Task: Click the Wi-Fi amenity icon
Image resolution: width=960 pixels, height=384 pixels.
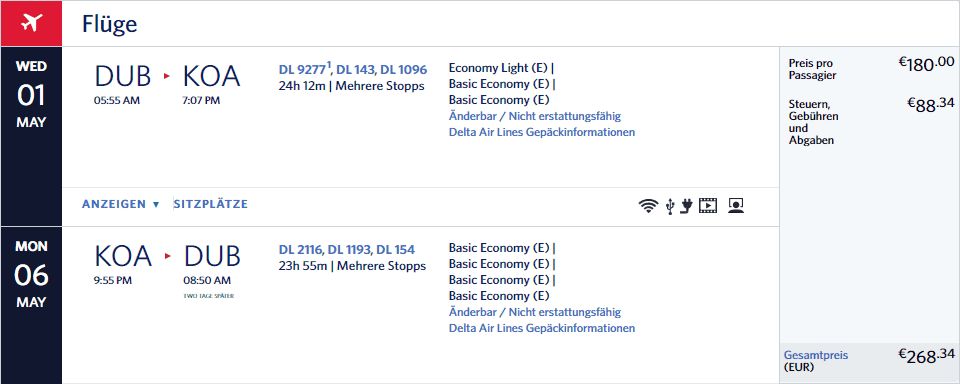Action: tap(648, 206)
